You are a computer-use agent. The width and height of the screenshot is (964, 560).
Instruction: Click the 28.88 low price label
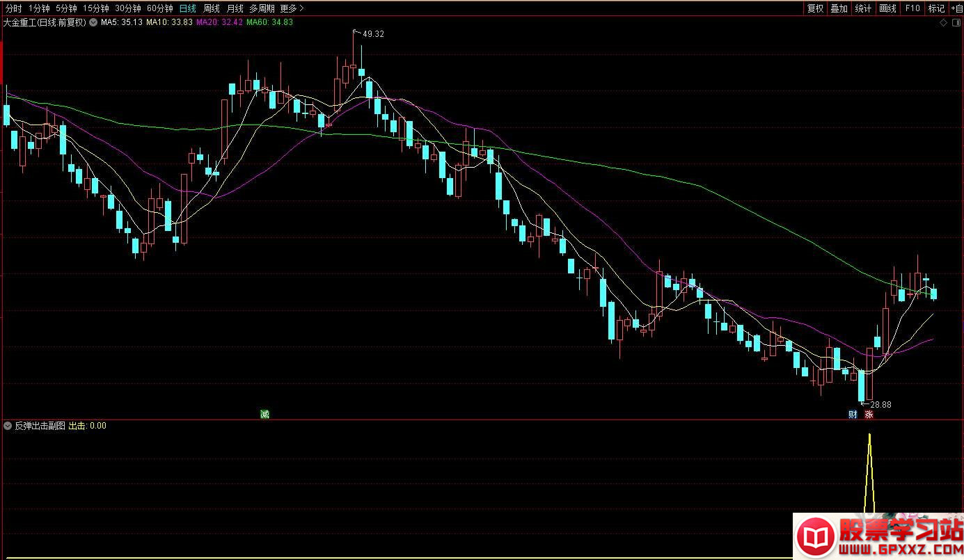click(880, 404)
